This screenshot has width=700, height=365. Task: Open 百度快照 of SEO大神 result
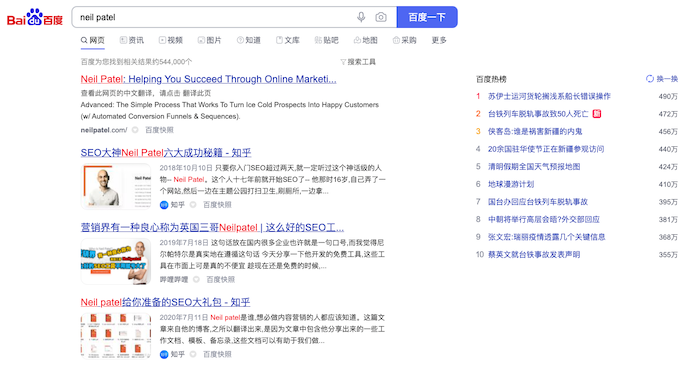pos(217,205)
